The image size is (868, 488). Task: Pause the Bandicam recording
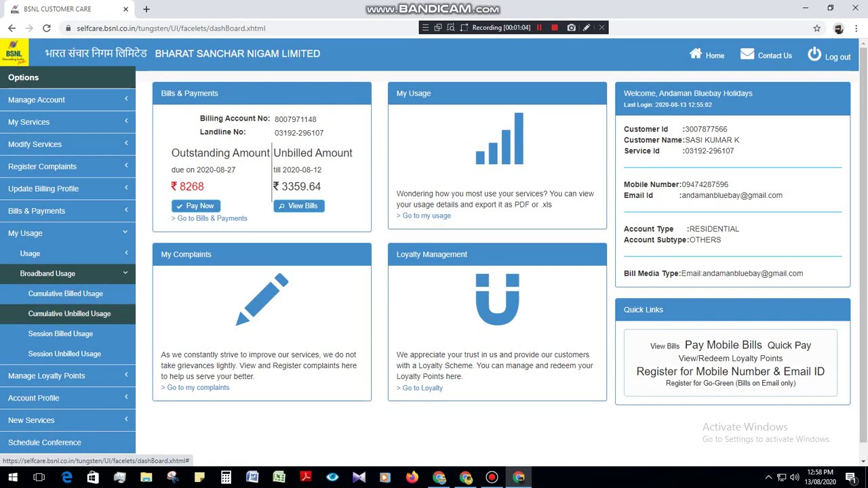tap(539, 28)
